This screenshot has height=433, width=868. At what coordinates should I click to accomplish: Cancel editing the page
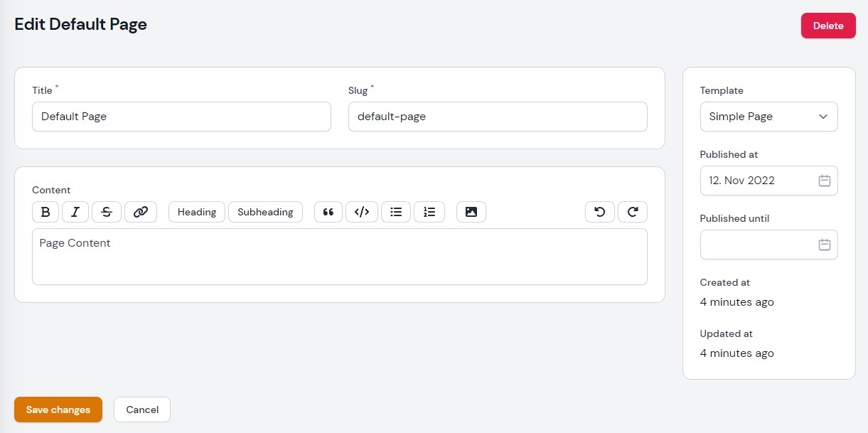tap(142, 410)
